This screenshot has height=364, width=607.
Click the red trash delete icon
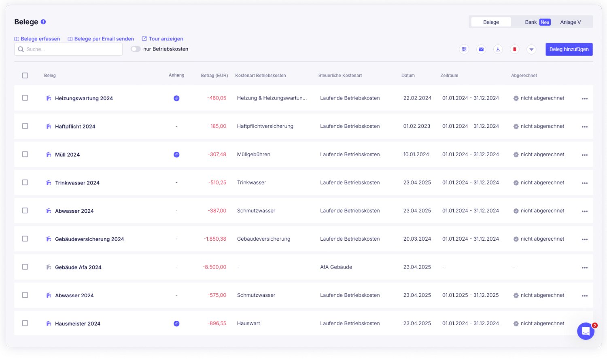coord(515,49)
